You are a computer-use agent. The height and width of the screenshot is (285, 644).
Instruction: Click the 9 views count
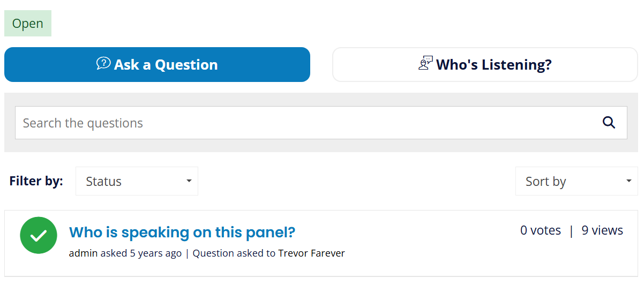point(602,230)
